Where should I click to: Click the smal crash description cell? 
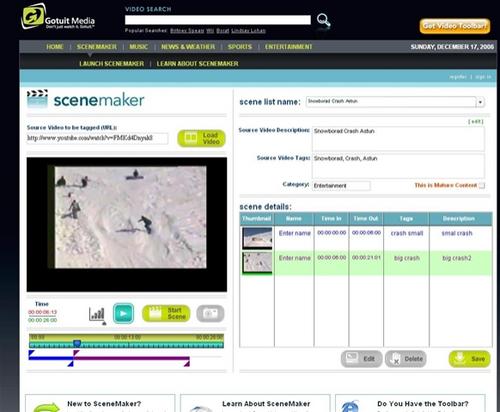[x=457, y=233]
